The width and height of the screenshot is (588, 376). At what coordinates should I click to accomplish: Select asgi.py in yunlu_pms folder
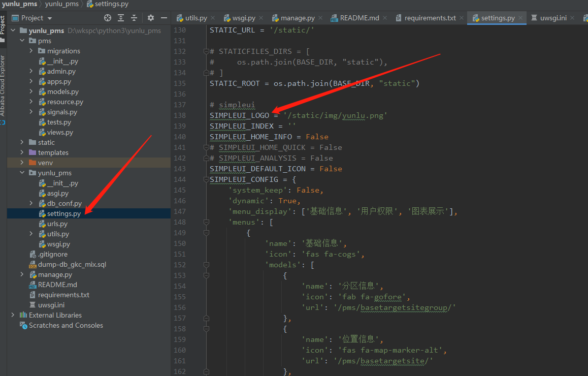58,193
